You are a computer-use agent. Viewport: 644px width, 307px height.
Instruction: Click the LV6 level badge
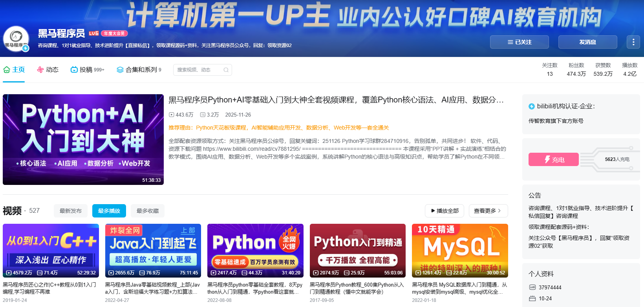[93, 33]
